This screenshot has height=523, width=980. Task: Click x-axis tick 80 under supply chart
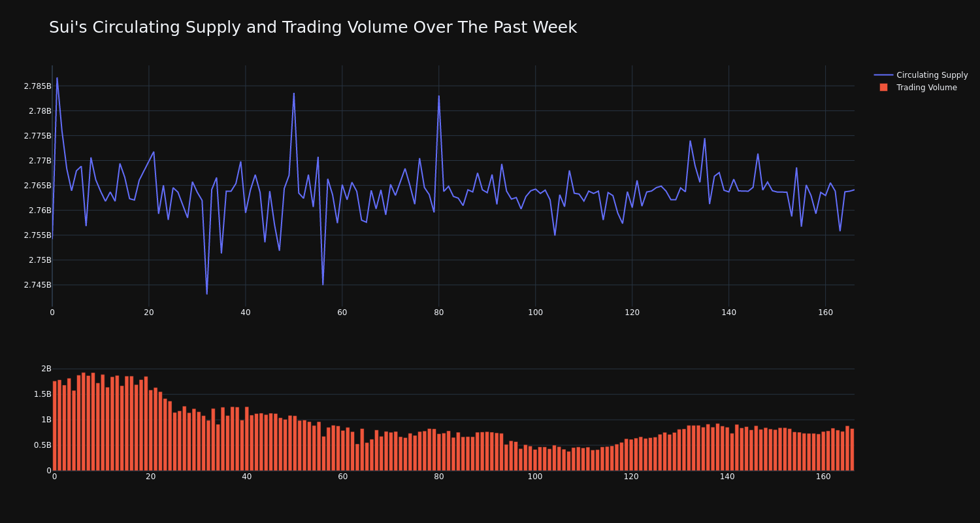(x=439, y=312)
